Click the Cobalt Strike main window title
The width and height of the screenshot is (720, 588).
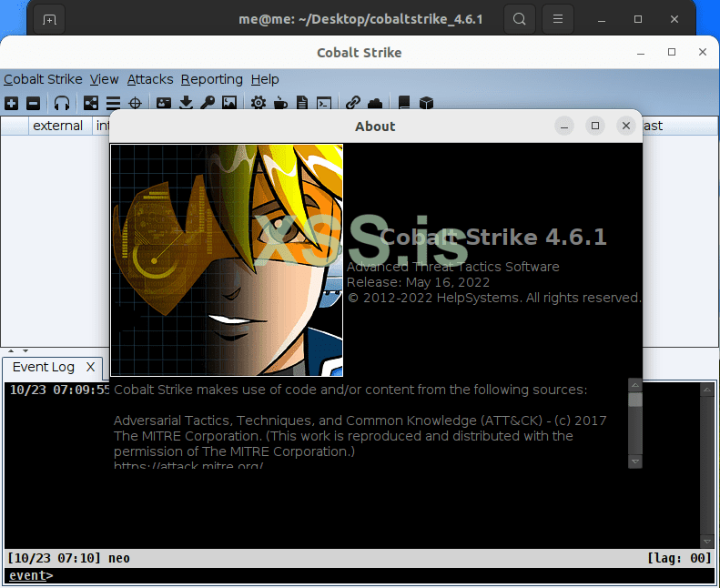click(x=359, y=53)
